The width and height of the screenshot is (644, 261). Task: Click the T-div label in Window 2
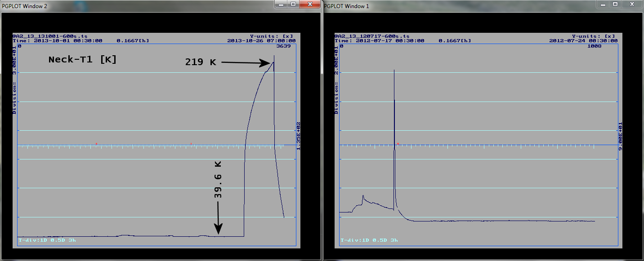pyautogui.click(x=47, y=240)
